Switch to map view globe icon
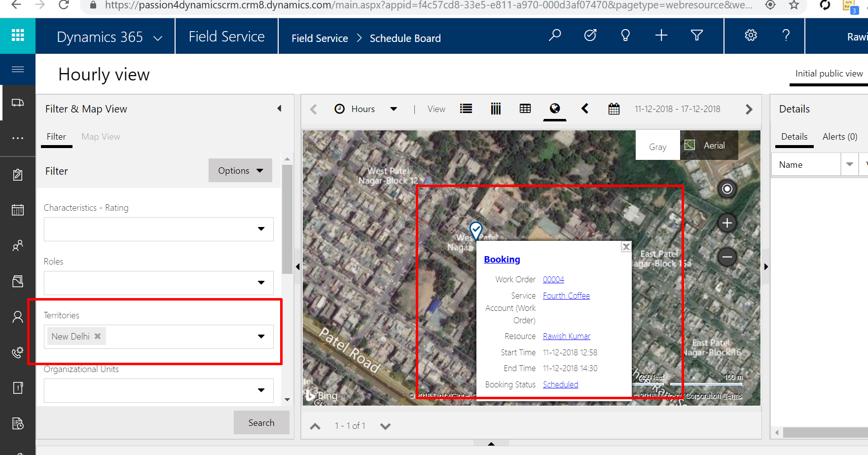The image size is (868, 455). 555,109
